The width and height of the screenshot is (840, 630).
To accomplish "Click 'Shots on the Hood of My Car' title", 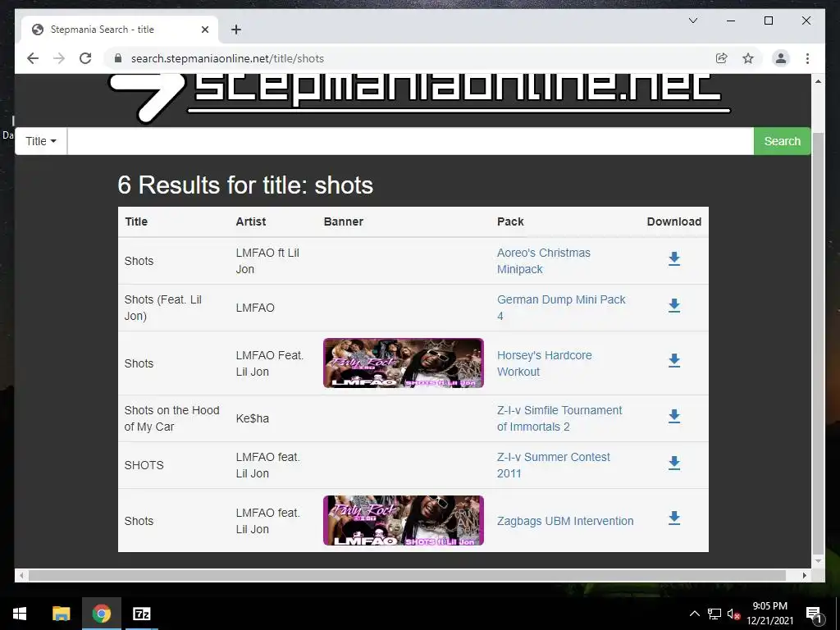I will click(x=172, y=418).
